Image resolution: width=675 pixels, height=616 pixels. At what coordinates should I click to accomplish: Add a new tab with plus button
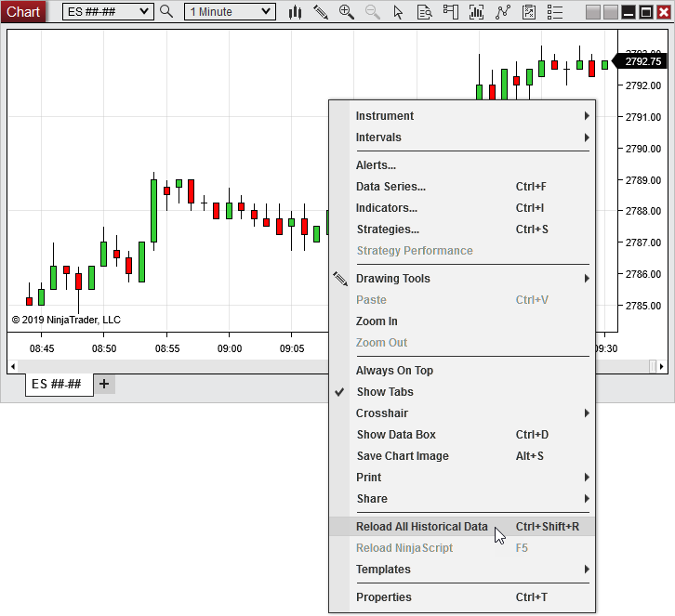(104, 384)
